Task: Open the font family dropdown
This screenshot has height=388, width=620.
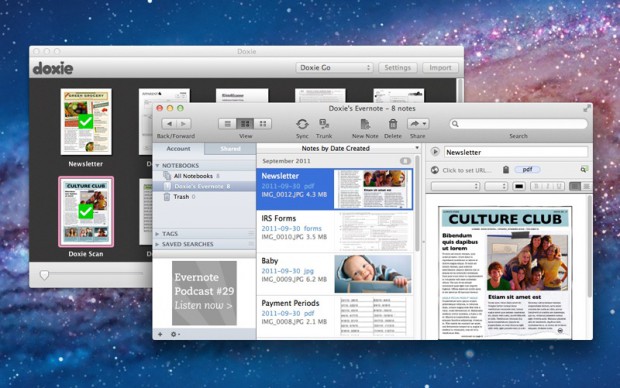Action: [x=455, y=186]
